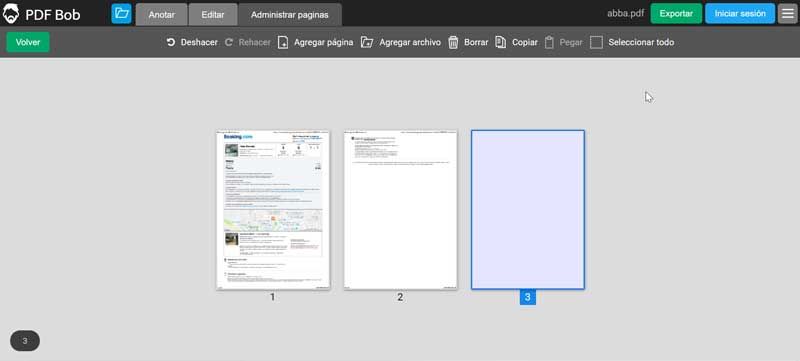Switch to the Anotar tab
The image size is (800, 361).
[x=161, y=15]
